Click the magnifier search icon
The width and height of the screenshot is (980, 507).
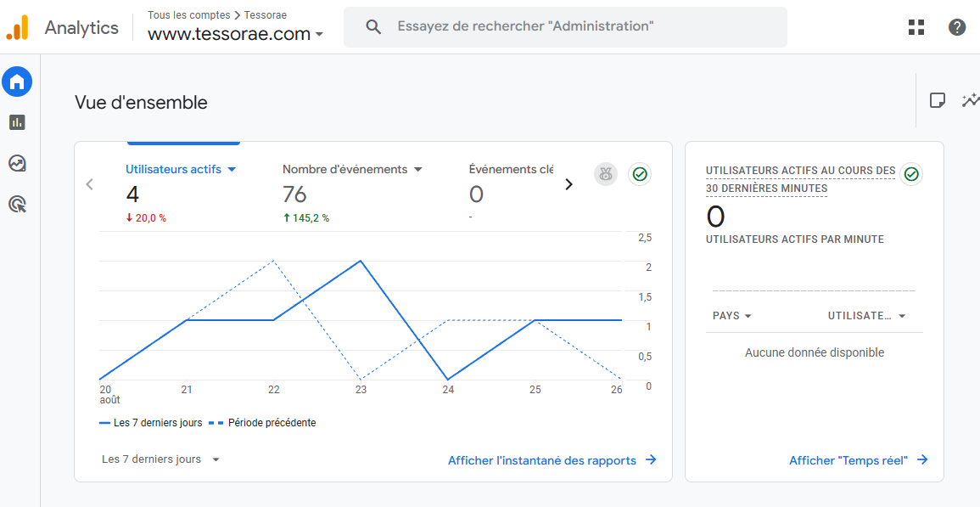coord(373,27)
